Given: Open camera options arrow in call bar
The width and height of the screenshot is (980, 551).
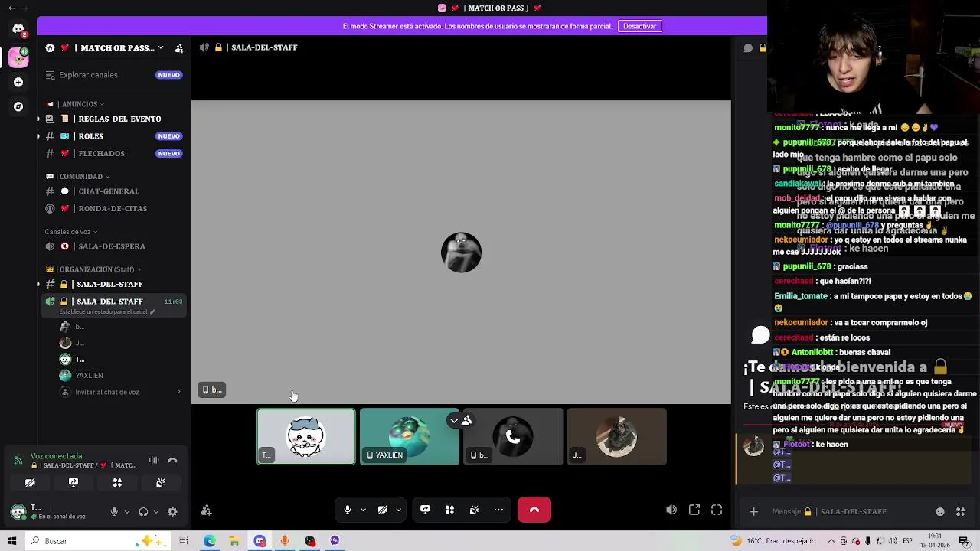Looking at the screenshot, I should 398,510.
